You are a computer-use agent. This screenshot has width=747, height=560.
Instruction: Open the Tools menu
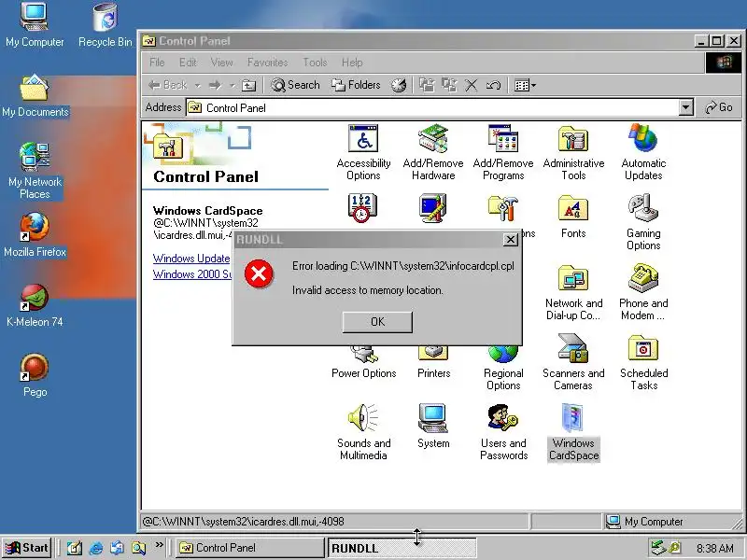point(315,63)
